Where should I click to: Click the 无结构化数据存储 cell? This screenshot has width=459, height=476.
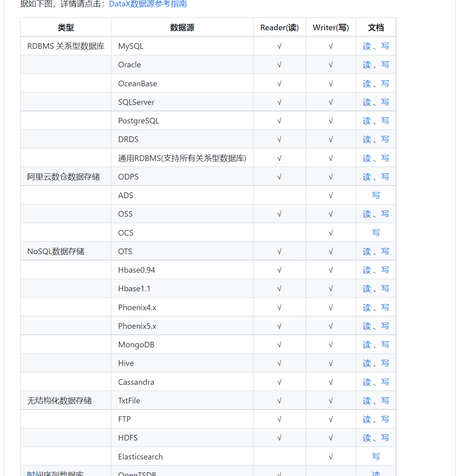pos(66,401)
